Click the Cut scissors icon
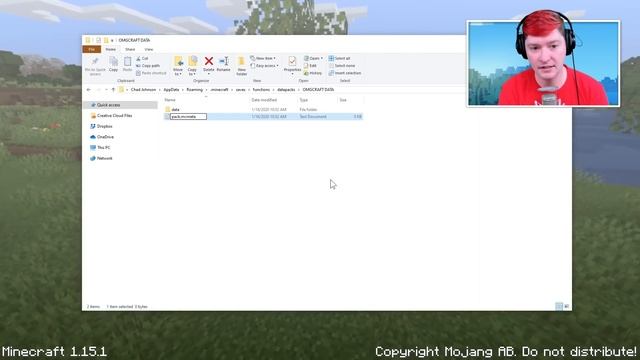The width and height of the screenshot is (640, 360). (138, 58)
